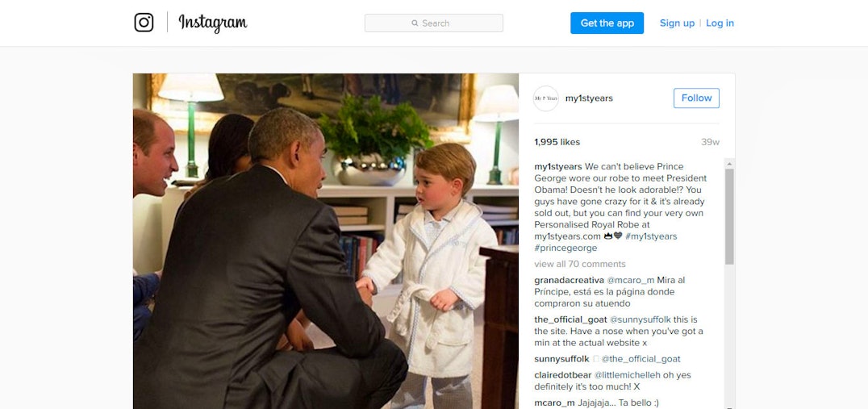Open the @littlemichelleh mention link

627,374
